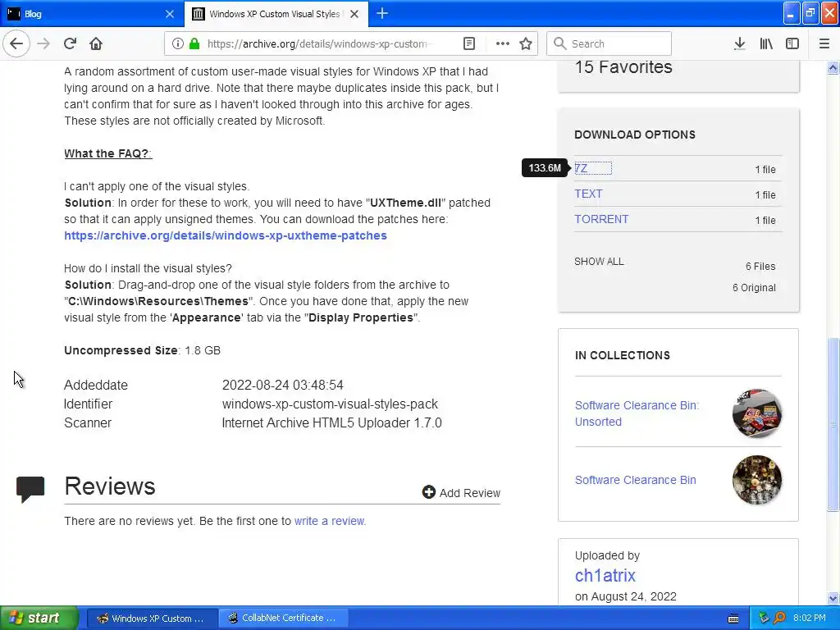Click the taskbar clock 8:02 PM
This screenshot has width=840, height=630.
click(x=810, y=618)
